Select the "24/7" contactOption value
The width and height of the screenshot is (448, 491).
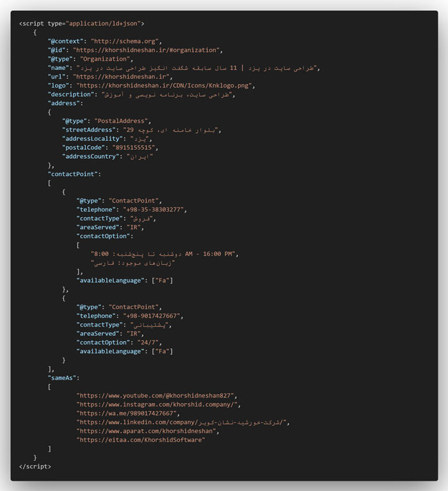(x=148, y=342)
